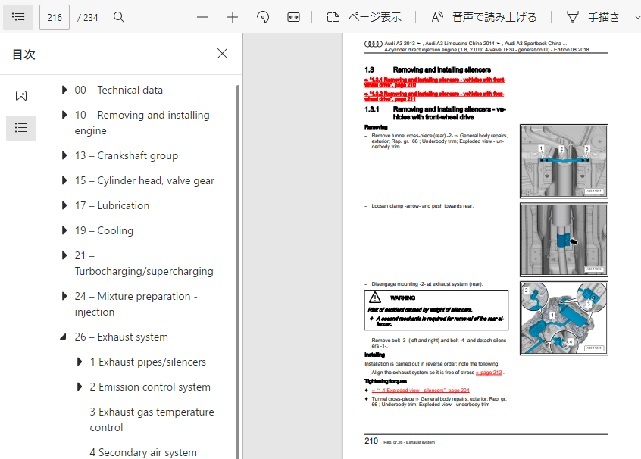
Task: Expand 1 Exhaust pipes/silencers subsection
Action: point(79,362)
